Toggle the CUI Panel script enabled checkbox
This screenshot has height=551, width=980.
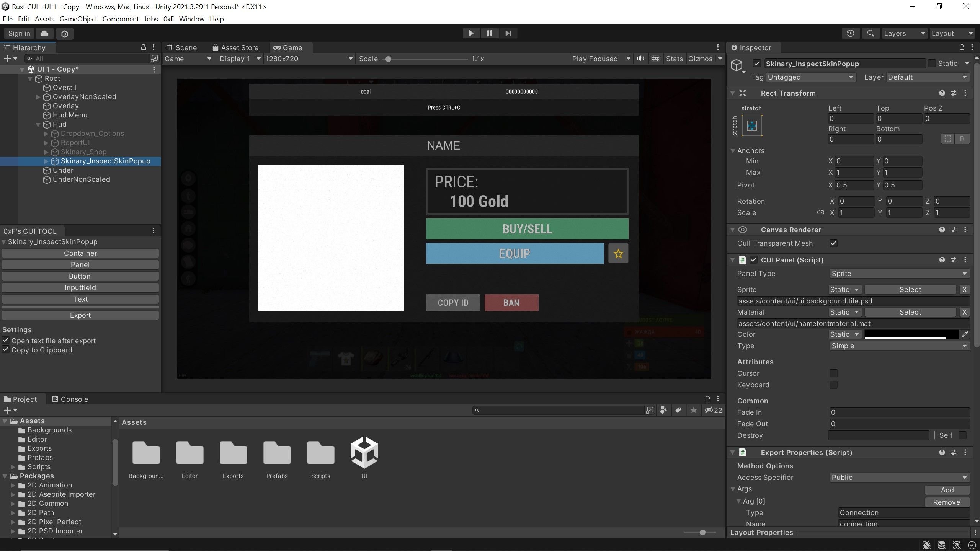point(754,260)
